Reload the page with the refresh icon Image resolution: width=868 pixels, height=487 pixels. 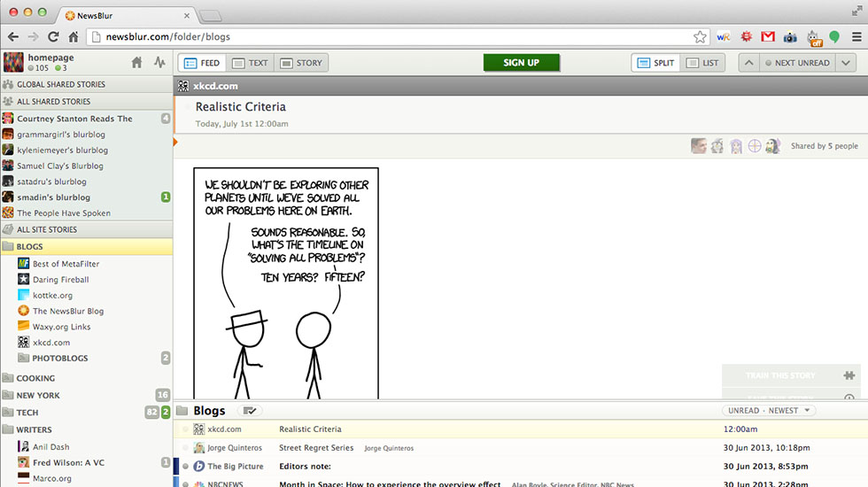click(x=53, y=37)
